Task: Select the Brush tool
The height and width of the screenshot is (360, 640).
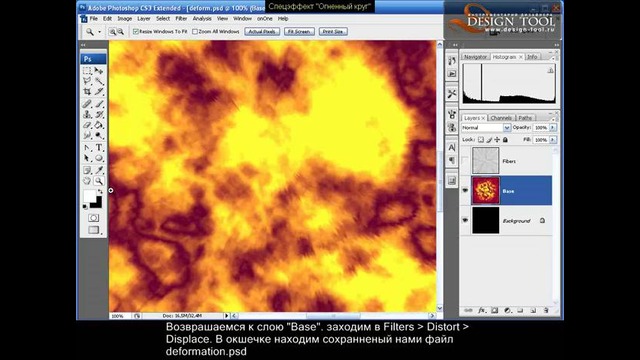Action: [99, 104]
